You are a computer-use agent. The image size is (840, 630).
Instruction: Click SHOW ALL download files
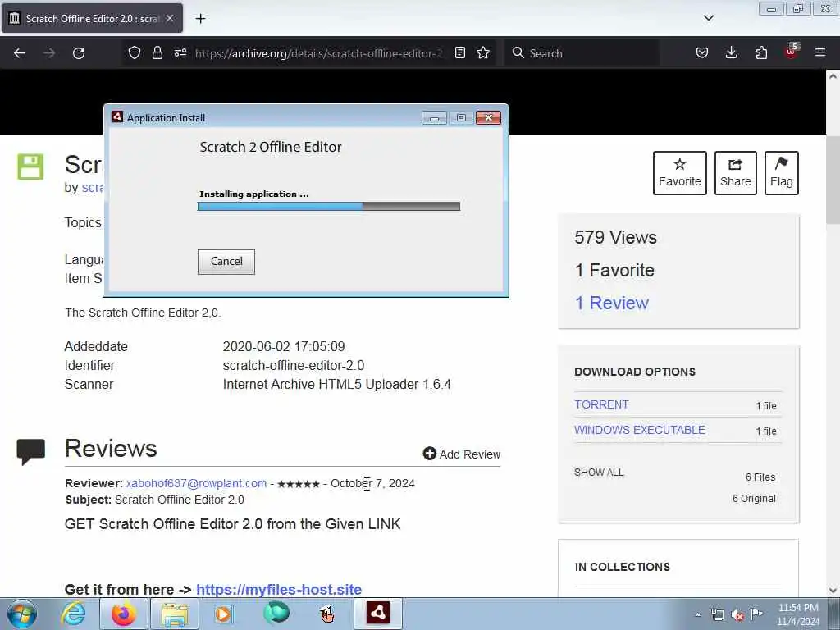click(x=599, y=472)
